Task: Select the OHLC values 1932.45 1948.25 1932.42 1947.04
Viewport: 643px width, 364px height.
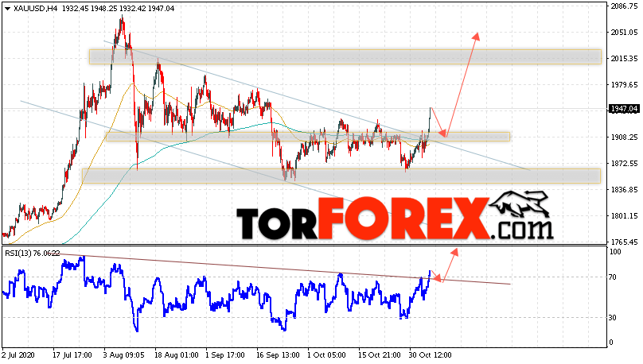Action: tap(118, 9)
